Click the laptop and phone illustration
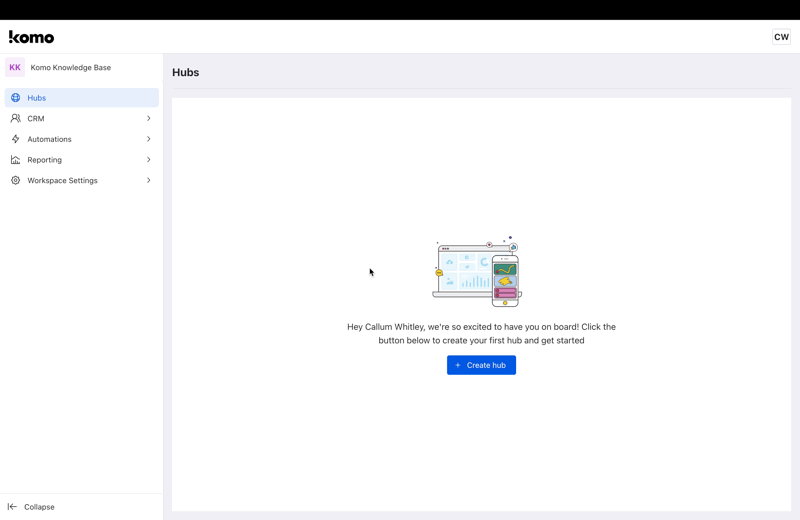This screenshot has height=520, width=800. coord(478,272)
